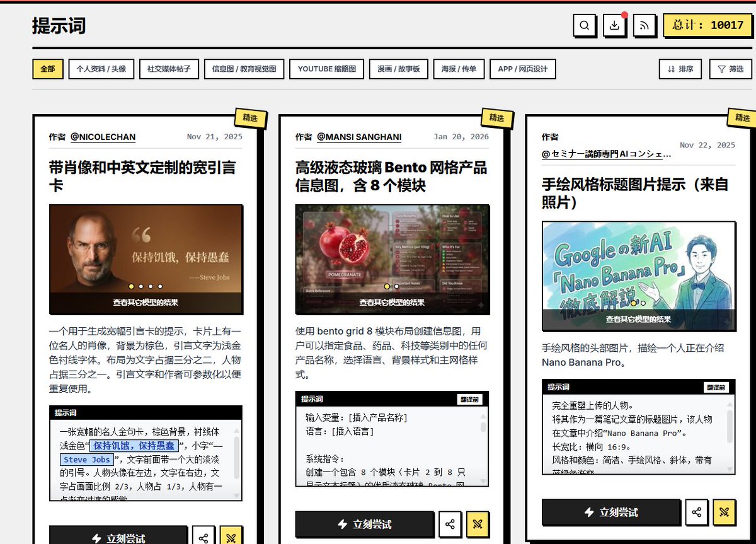Open the 筛选 filter dropdown
This screenshot has width=756, height=544.
pyautogui.click(x=731, y=69)
